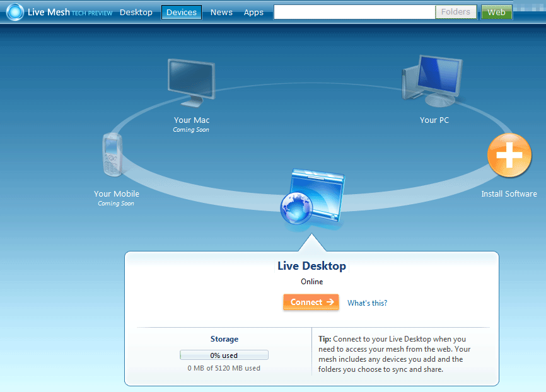Viewport: 546px width, 392px height.
Task: Click the search input field
Action: 354,12
